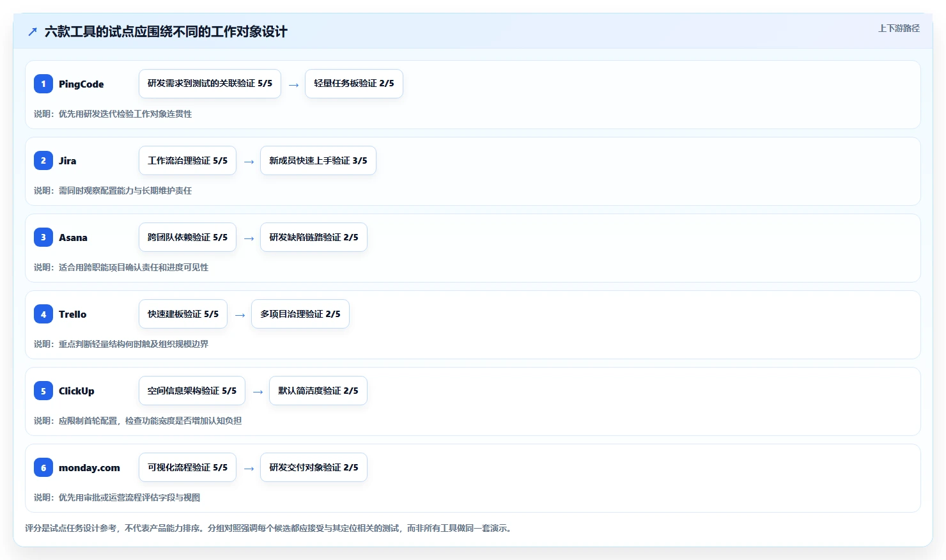
Task: Select the 研发缺陷链路验证 2/5 chip
Action: point(314,237)
